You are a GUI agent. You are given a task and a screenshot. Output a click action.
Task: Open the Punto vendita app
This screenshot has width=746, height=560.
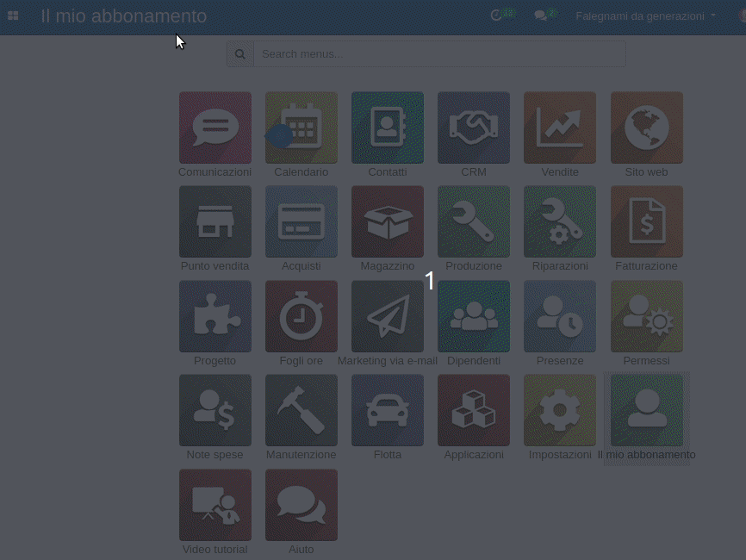[x=215, y=221]
